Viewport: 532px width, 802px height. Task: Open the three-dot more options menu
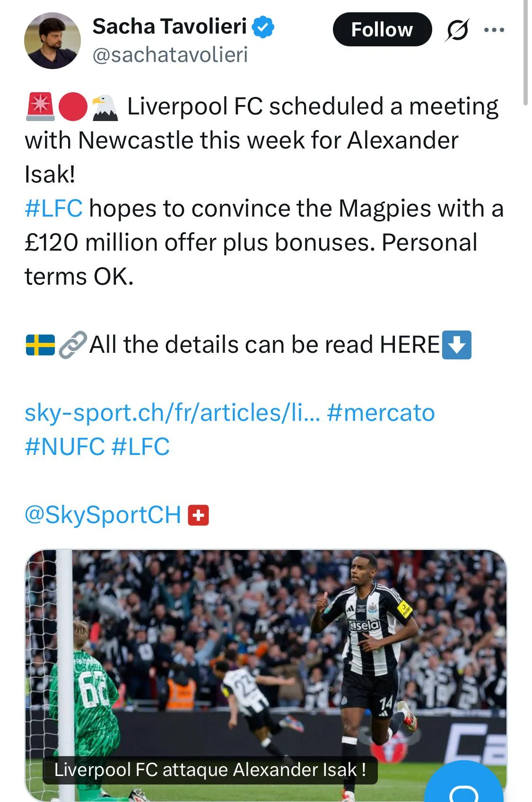click(494, 30)
